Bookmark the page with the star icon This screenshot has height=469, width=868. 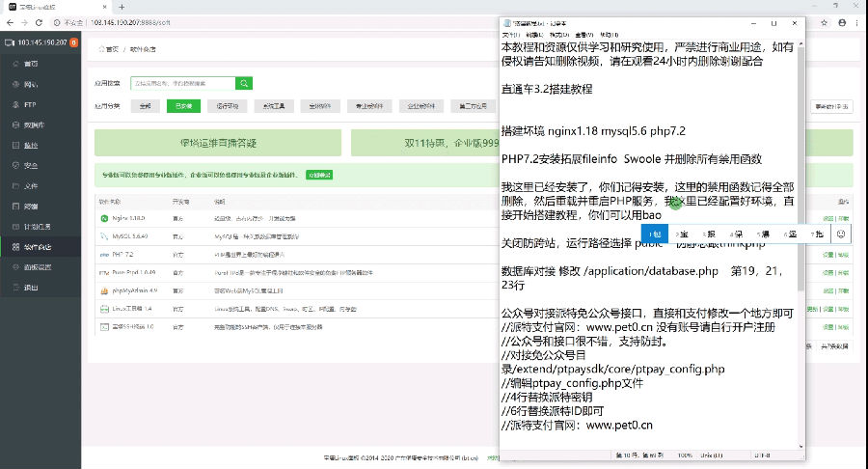pos(825,23)
